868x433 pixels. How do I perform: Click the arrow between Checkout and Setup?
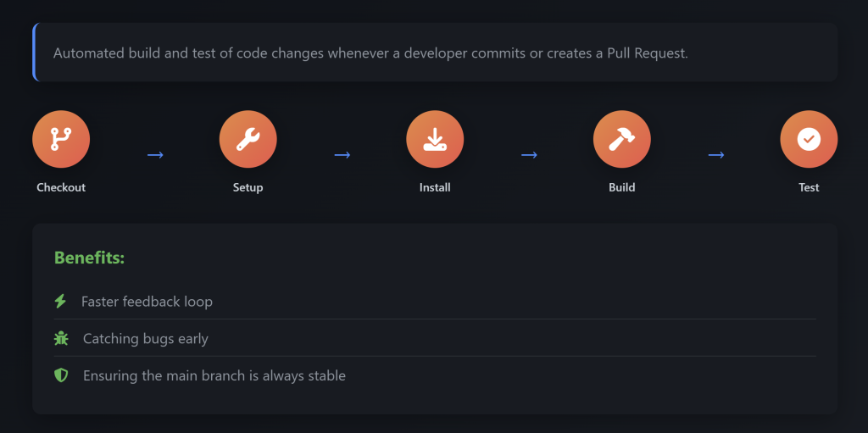155,155
